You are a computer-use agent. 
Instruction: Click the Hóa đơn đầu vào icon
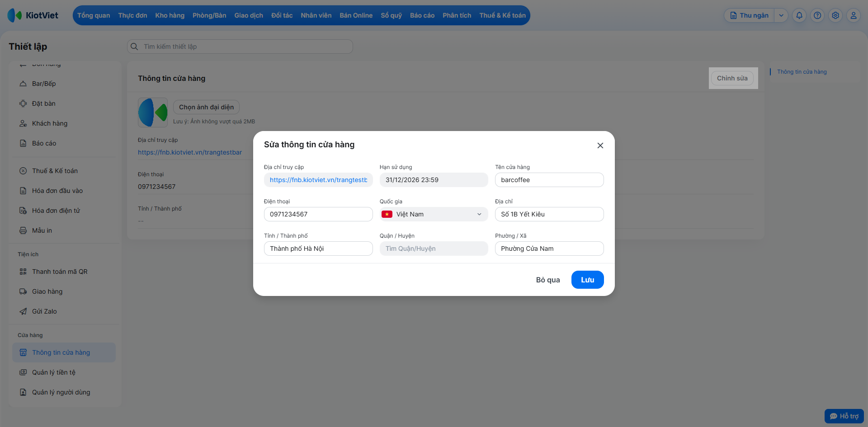(23, 191)
